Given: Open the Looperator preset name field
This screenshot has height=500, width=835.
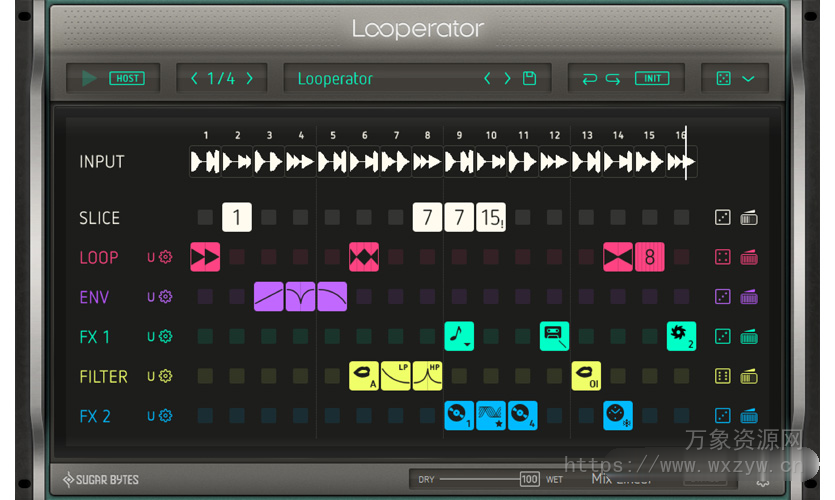Looking at the screenshot, I should (x=335, y=79).
